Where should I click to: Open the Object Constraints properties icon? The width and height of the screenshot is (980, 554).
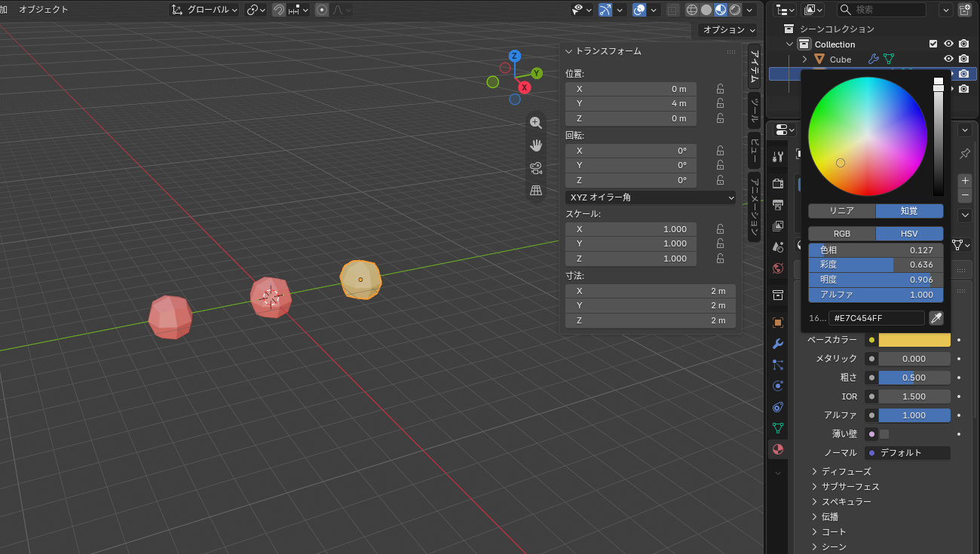point(778,407)
